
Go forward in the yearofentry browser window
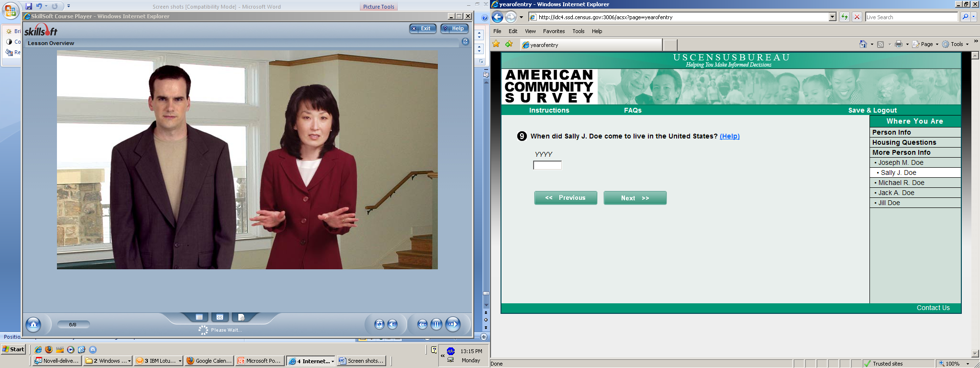[x=511, y=17]
